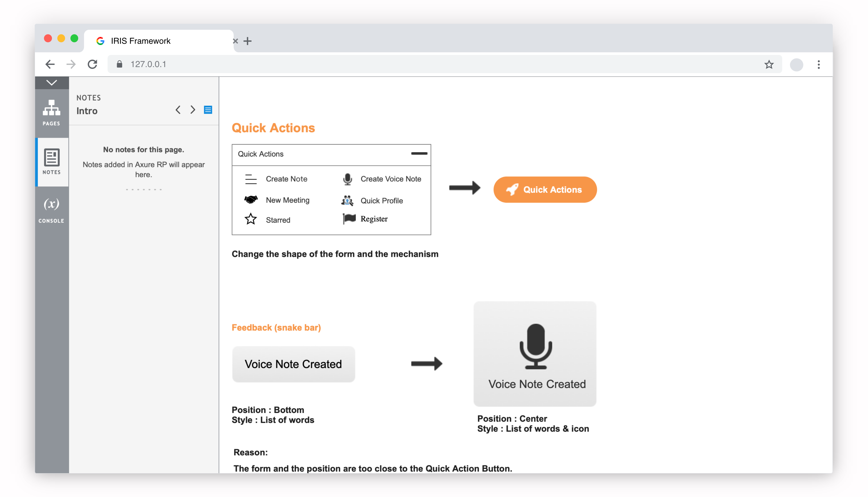Open the Starred label
Screen dimensions: 868x497
(278, 220)
